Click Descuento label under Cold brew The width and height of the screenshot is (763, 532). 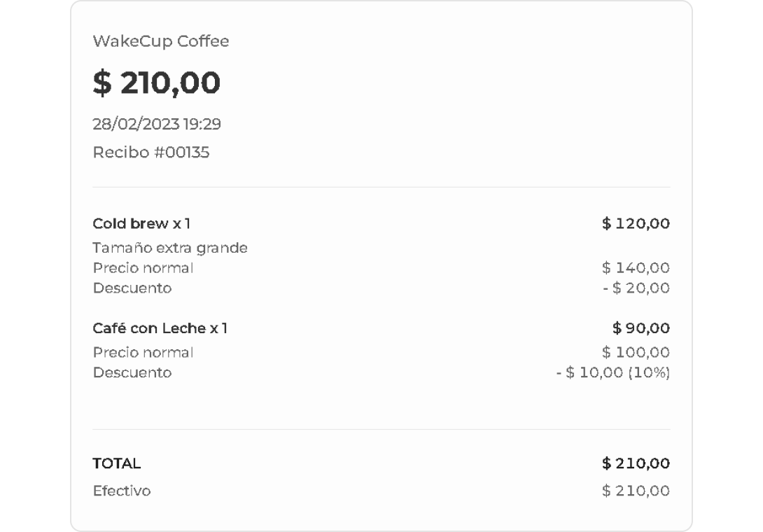[x=132, y=288]
